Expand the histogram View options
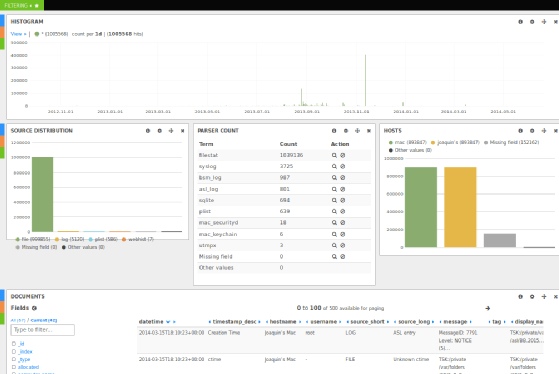Viewport: 559px width, 374px height. click(x=18, y=34)
